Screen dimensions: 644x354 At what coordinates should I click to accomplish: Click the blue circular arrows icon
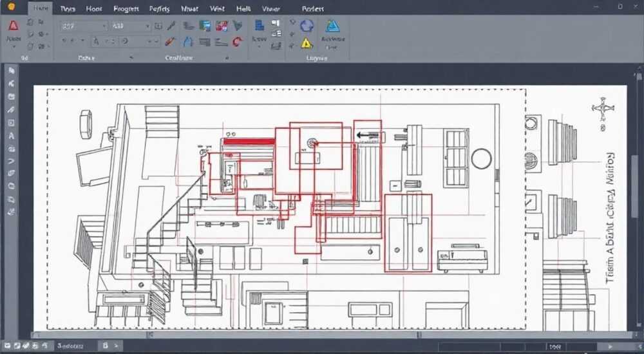(x=307, y=26)
